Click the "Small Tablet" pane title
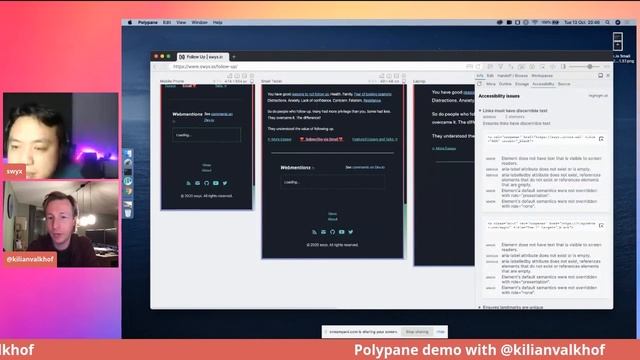This screenshot has height=360, width=640. tap(271, 81)
